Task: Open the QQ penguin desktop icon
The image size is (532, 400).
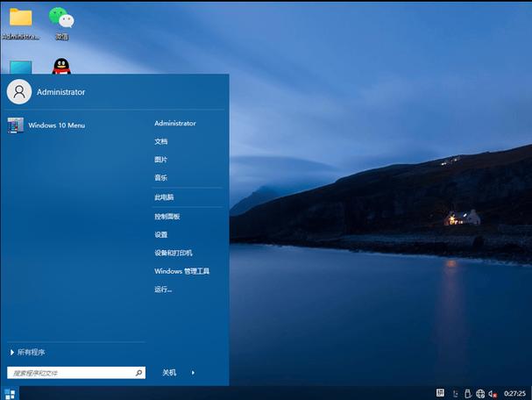Action: 61,66
